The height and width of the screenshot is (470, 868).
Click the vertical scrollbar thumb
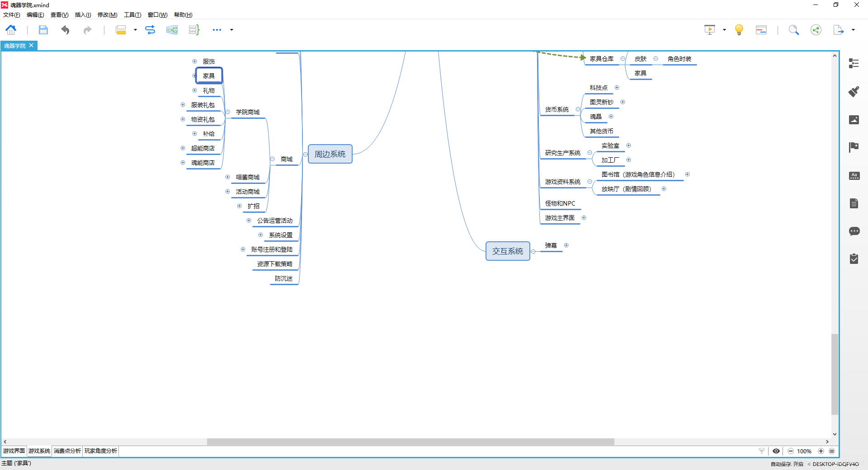[x=835, y=374]
